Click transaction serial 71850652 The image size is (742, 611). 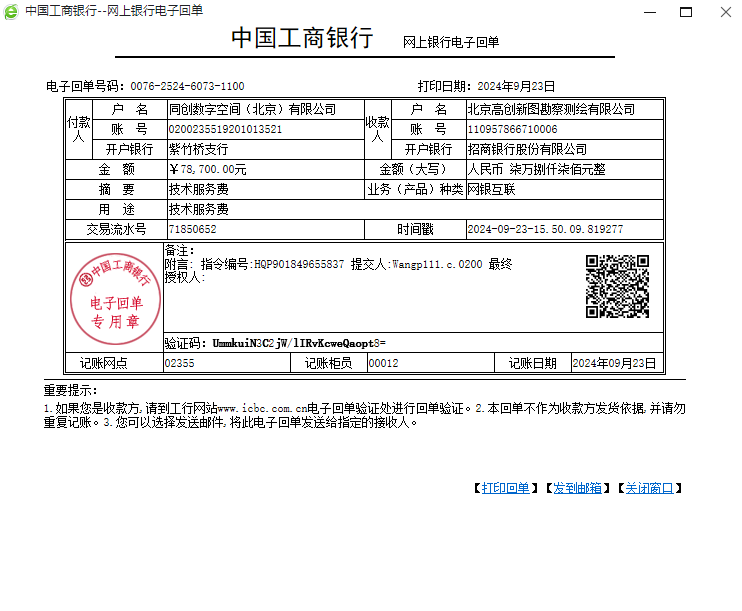[193, 230]
